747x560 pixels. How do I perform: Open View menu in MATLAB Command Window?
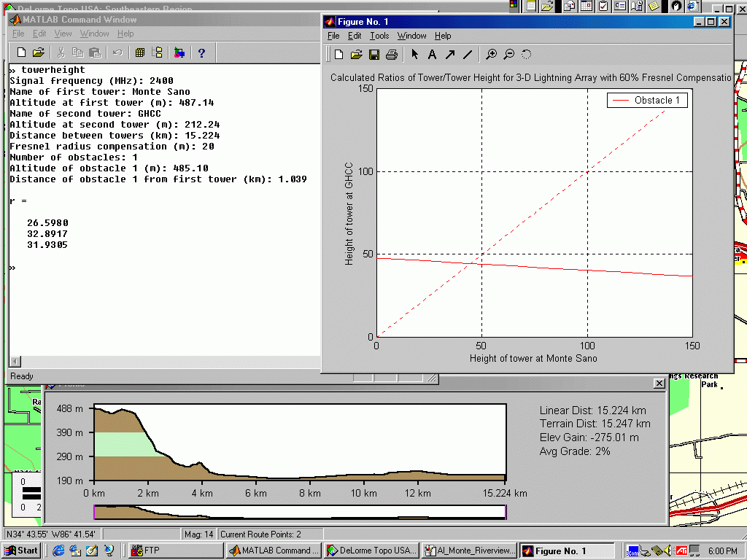pyautogui.click(x=63, y=34)
